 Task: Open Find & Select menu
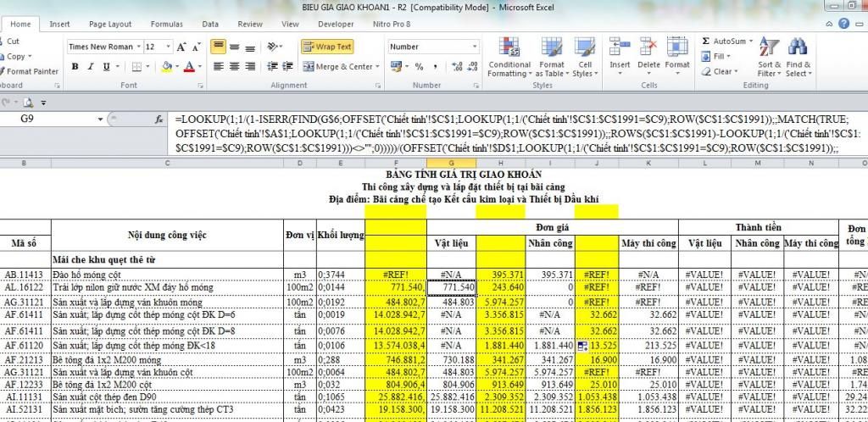point(798,58)
